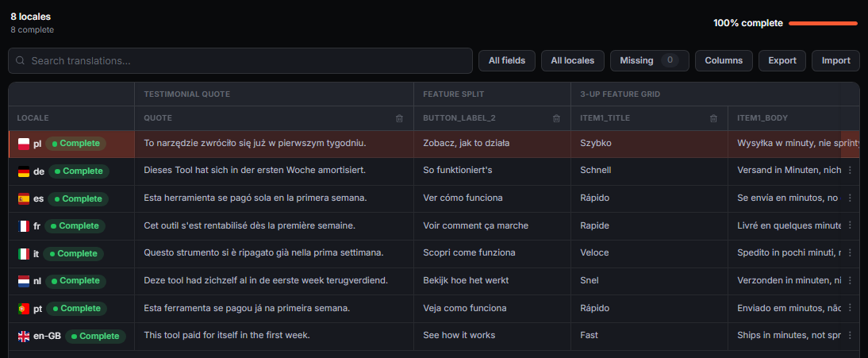Open row menu for the fr locale
The width and height of the screenshot is (868, 358).
pyautogui.click(x=850, y=225)
